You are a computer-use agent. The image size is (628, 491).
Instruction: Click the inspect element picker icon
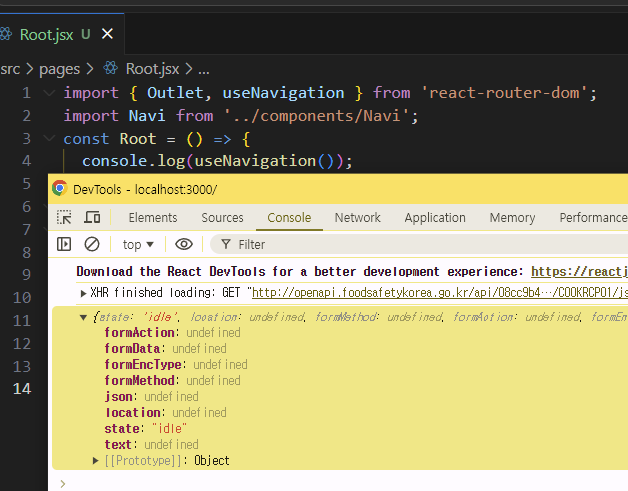point(64,217)
